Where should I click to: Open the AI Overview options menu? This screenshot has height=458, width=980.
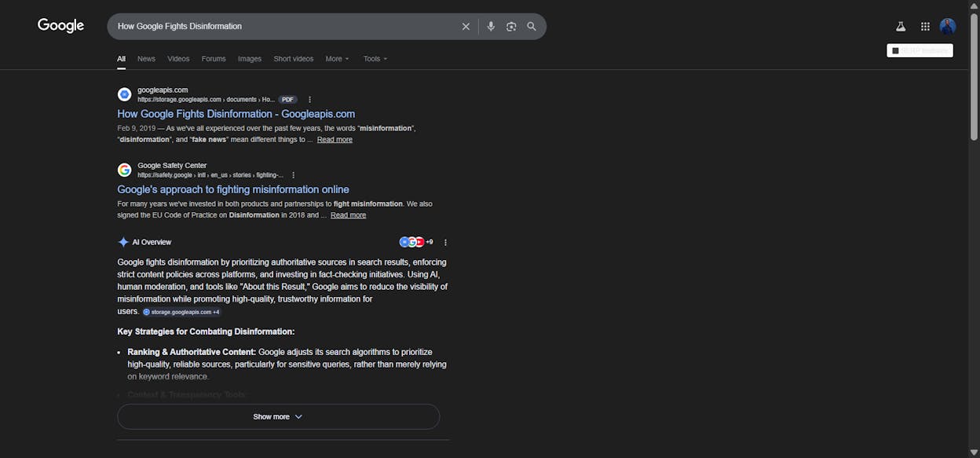click(445, 243)
